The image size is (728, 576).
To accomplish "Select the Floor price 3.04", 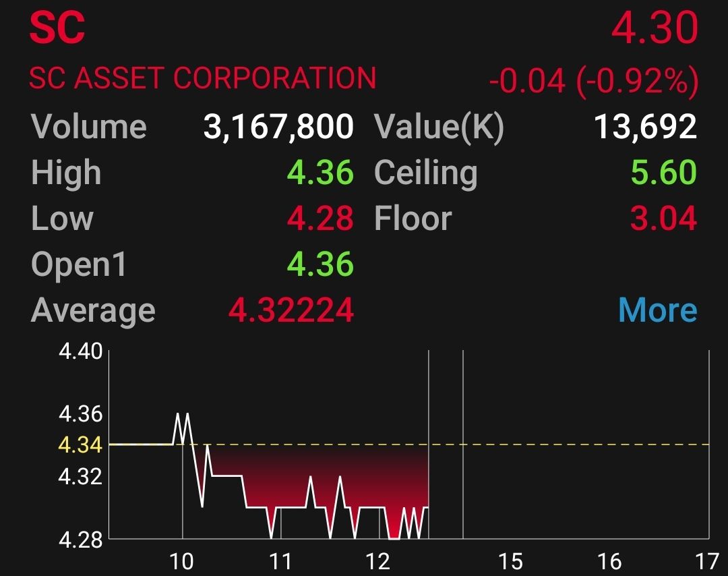I will pos(664,219).
